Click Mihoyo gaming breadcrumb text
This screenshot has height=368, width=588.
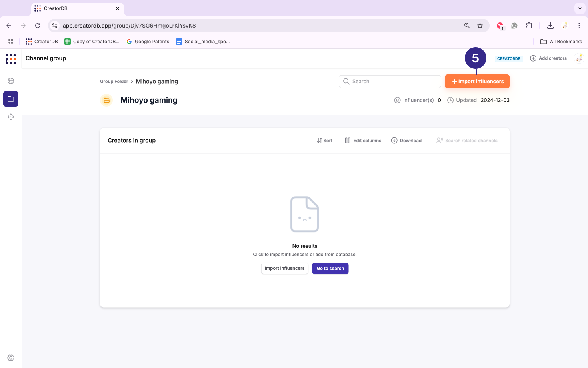(x=157, y=82)
